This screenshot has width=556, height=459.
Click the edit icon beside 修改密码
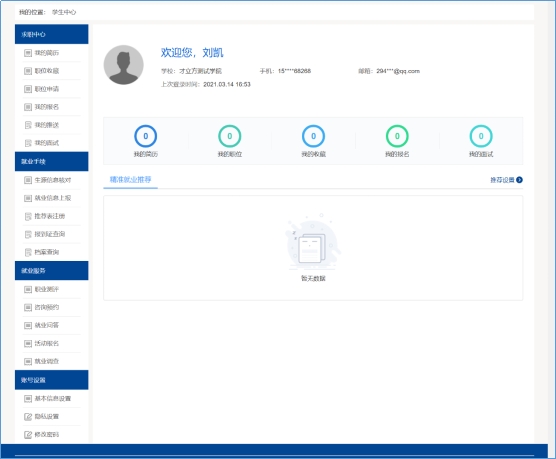tap(28, 435)
